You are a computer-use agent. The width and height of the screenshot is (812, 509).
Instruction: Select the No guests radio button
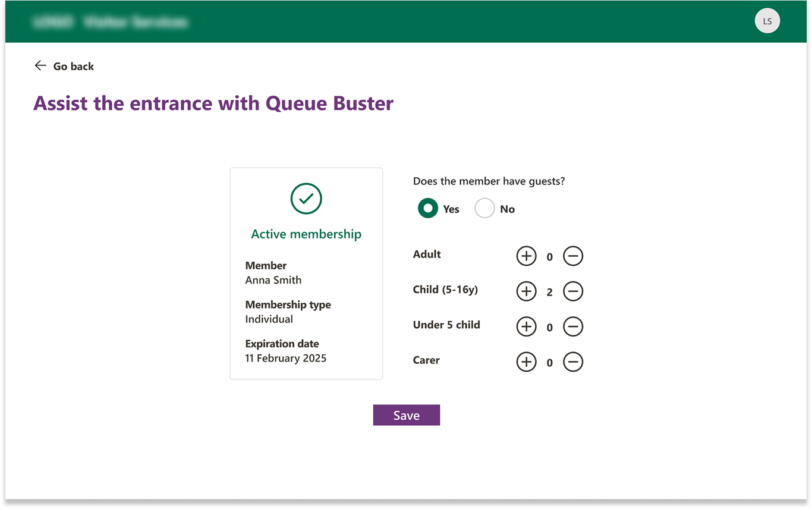(484, 209)
